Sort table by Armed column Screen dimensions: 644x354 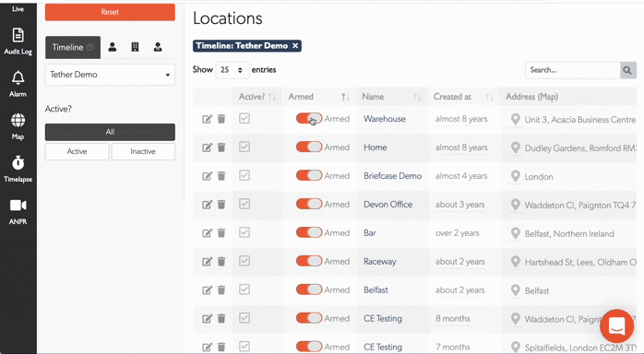click(x=318, y=97)
